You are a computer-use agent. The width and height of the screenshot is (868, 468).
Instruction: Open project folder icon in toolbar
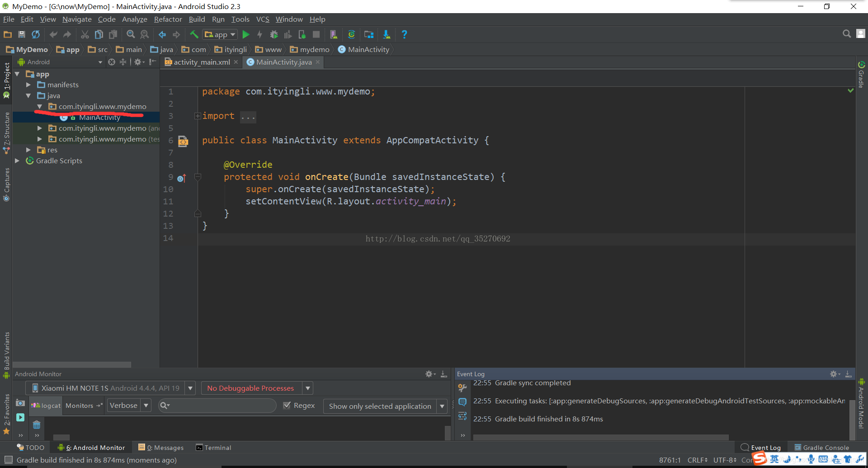click(x=8, y=34)
